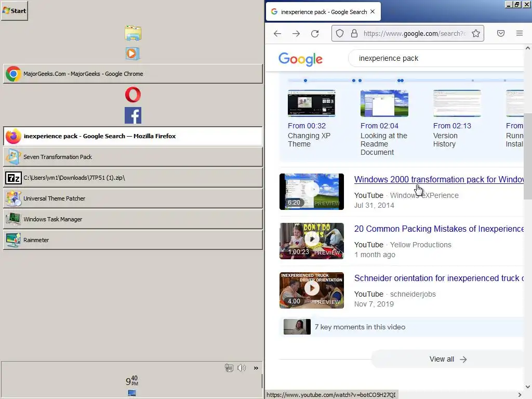Open the network tray icon
This screenshot has width=532, height=399.
(x=229, y=368)
